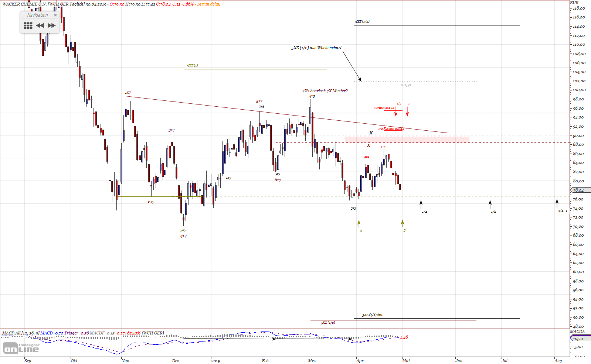591x364 pixels.
Task: Click the Mrz label on time axis
Action: click(x=312, y=361)
